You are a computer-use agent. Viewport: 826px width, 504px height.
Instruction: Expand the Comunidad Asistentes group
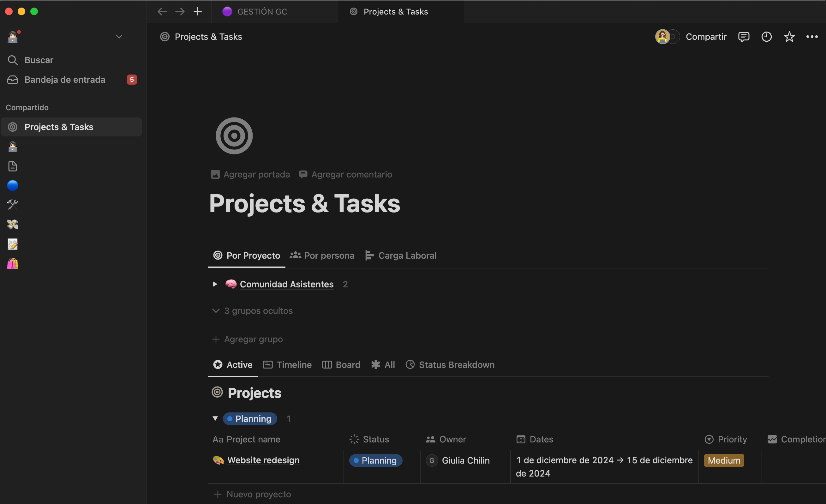point(215,284)
